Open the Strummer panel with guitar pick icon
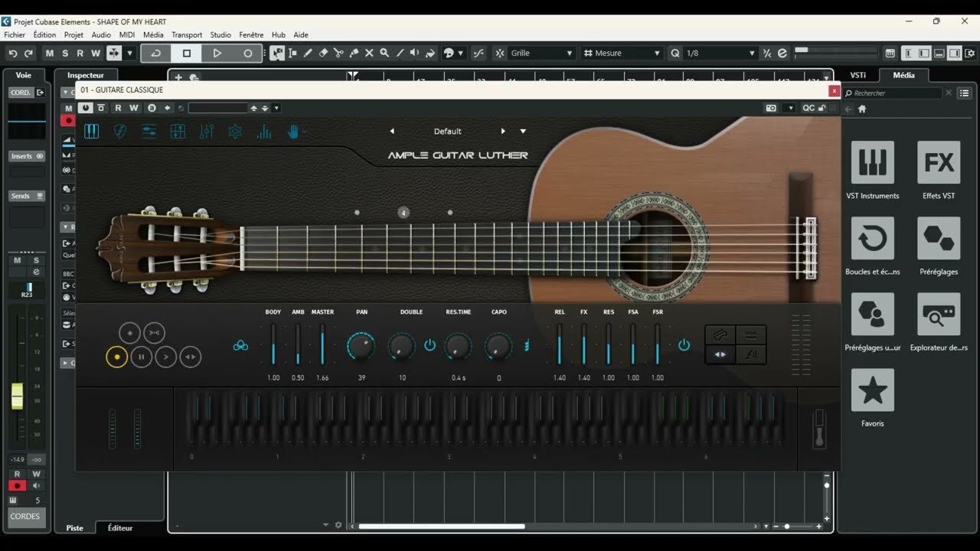980x551 pixels. (120, 132)
